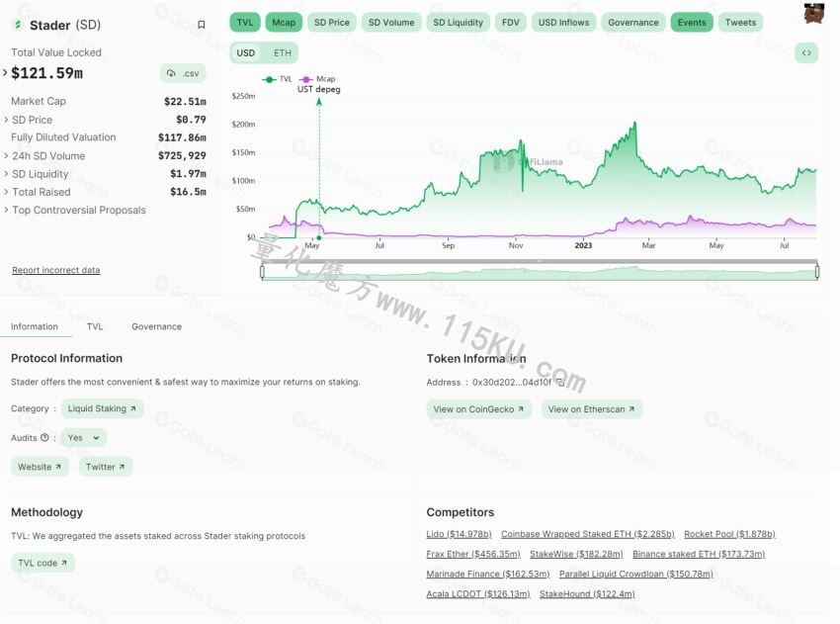The image size is (840, 624).
Task: Toggle the USD Inflows chart series
Action: point(563,23)
